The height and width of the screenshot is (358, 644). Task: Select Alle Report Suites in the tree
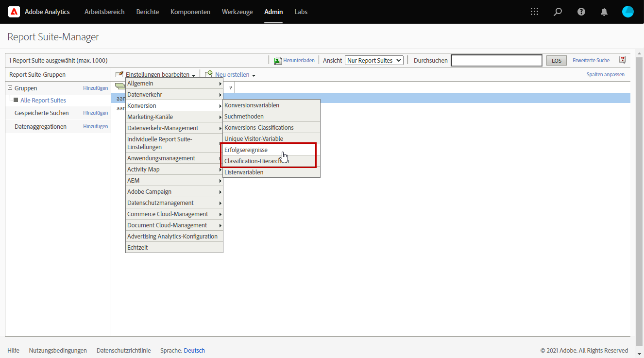tap(43, 101)
